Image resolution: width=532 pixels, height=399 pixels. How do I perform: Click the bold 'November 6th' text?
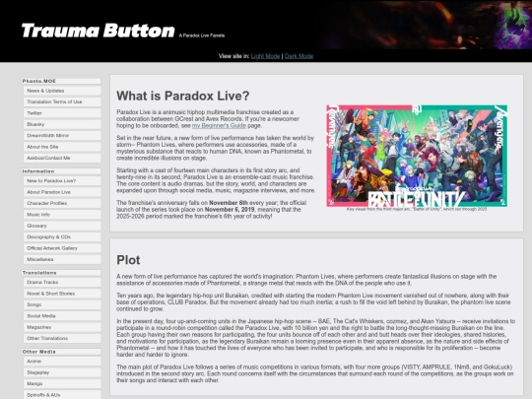(x=229, y=203)
